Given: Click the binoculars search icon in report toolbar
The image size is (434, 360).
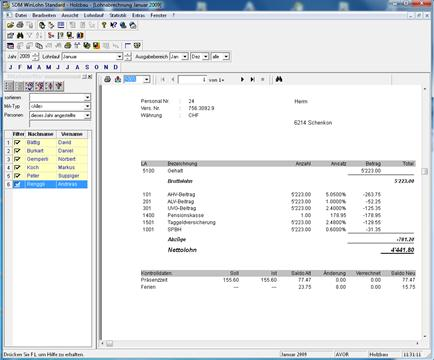Looking at the screenshot, I should click(x=279, y=79).
